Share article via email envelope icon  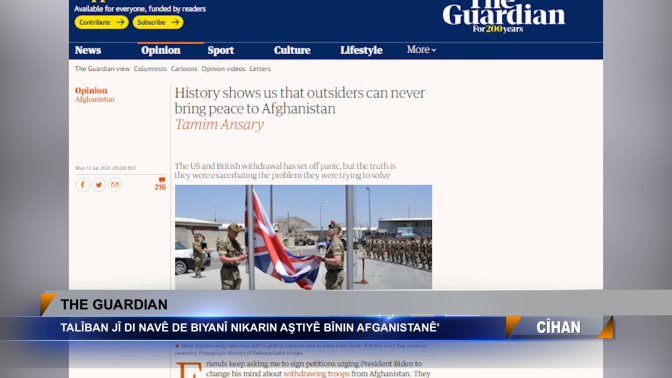(x=115, y=185)
